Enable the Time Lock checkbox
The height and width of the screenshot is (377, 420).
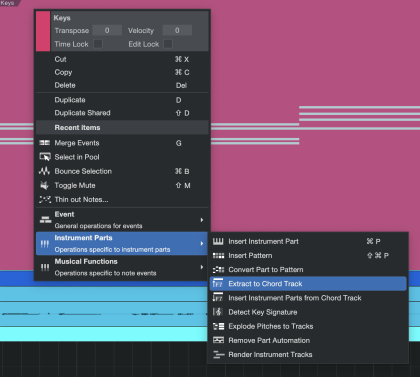[x=98, y=44]
